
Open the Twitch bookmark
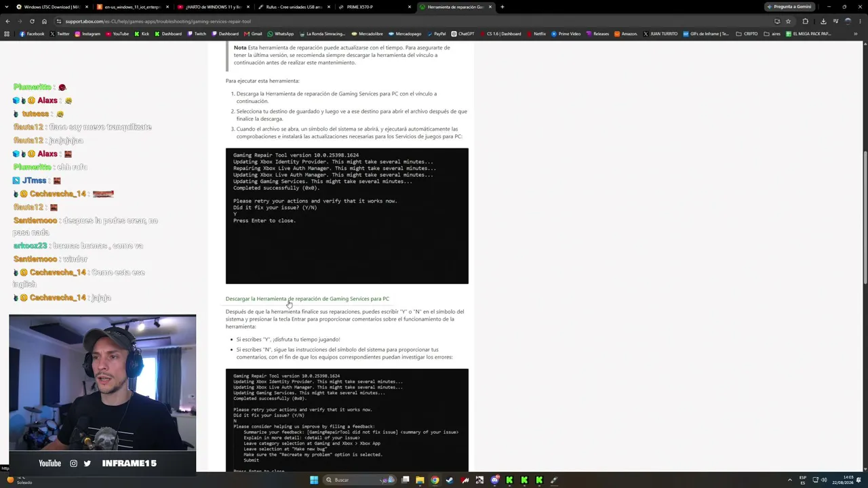(197, 34)
